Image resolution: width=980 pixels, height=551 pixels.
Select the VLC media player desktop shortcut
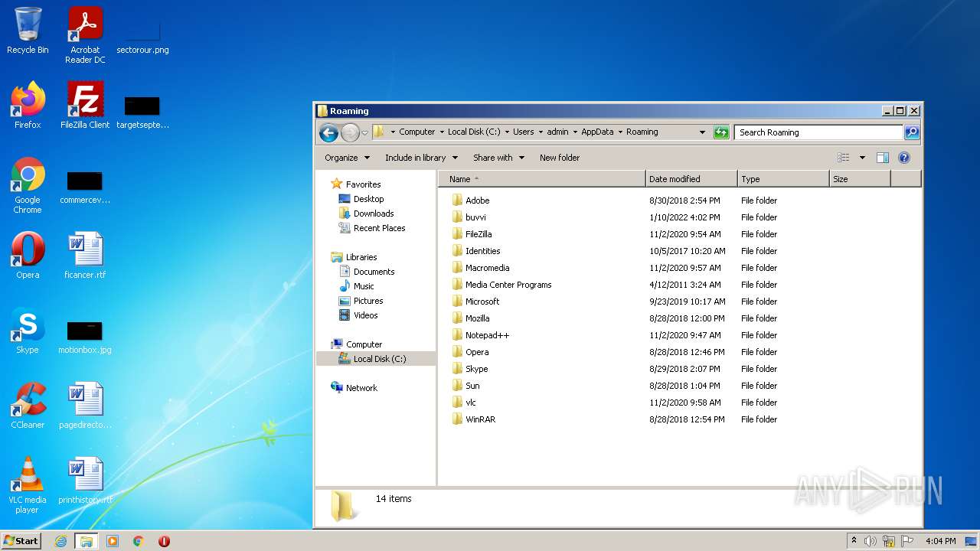(28, 485)
